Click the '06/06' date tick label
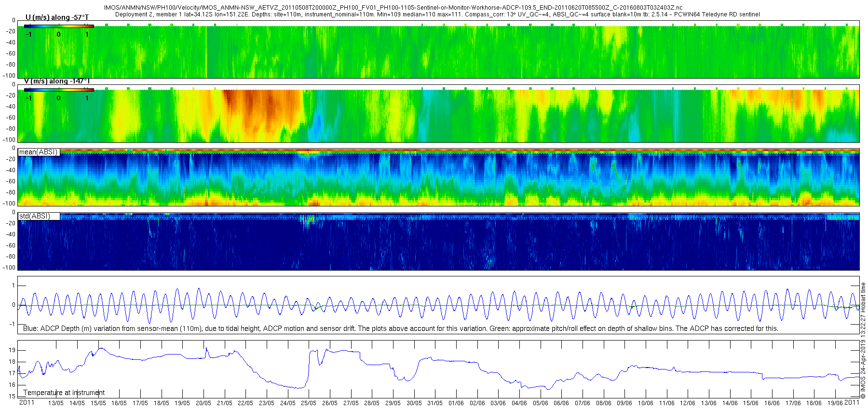This screenshot has width=868, height=410. click(561, 403)
